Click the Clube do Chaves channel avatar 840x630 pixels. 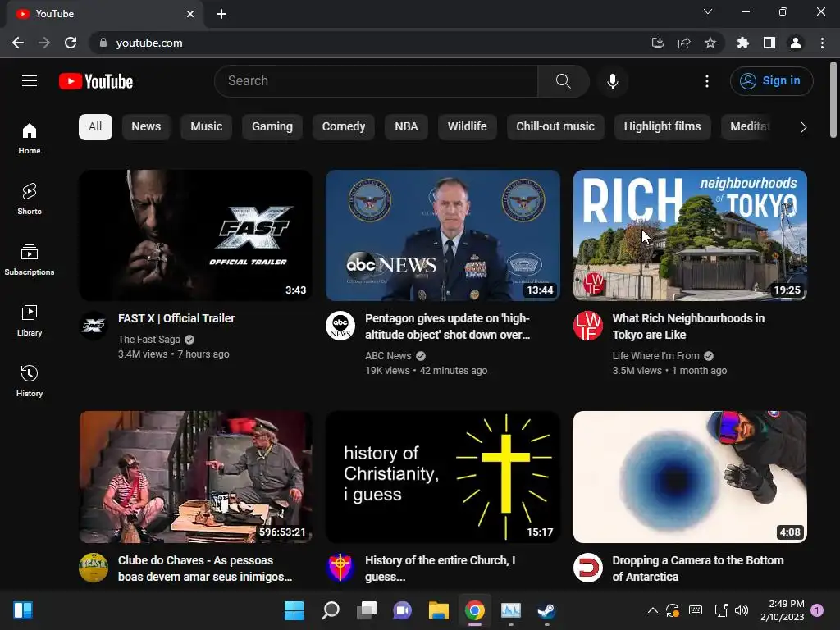click(94, 568)
